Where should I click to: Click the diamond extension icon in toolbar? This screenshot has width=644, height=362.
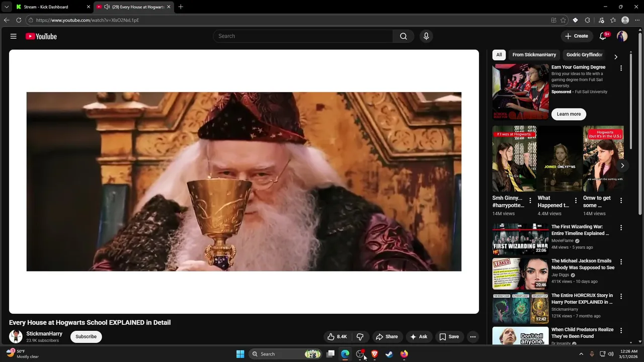pos(576,20)
